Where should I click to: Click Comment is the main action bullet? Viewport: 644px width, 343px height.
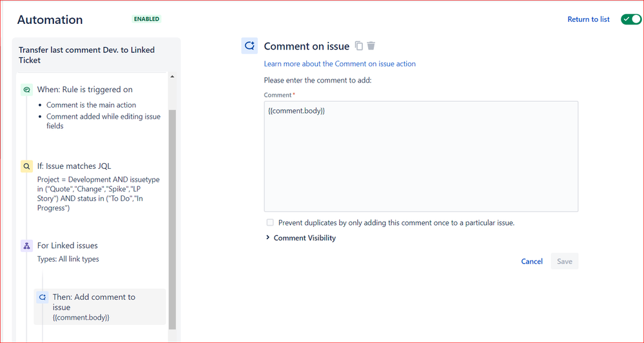(91, 104)
